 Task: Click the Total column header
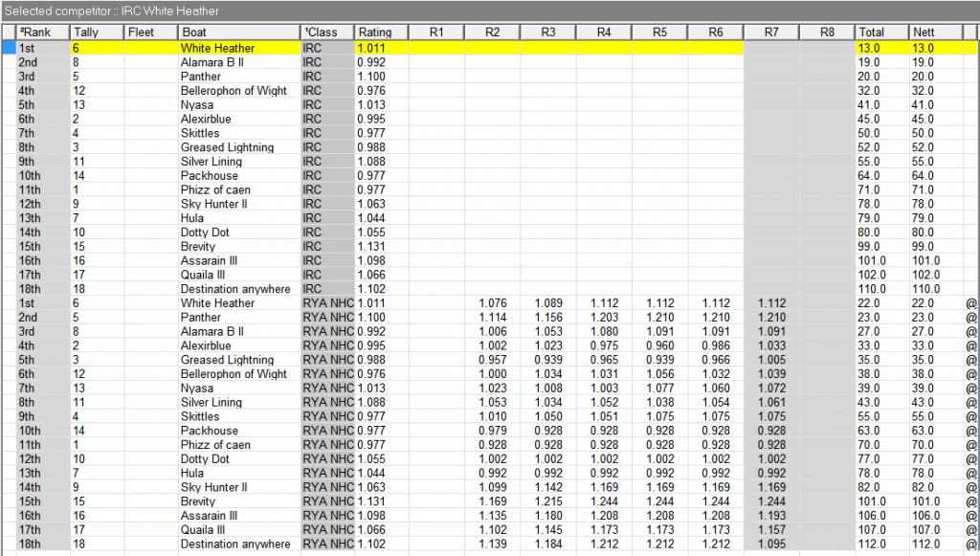point(881,33)
